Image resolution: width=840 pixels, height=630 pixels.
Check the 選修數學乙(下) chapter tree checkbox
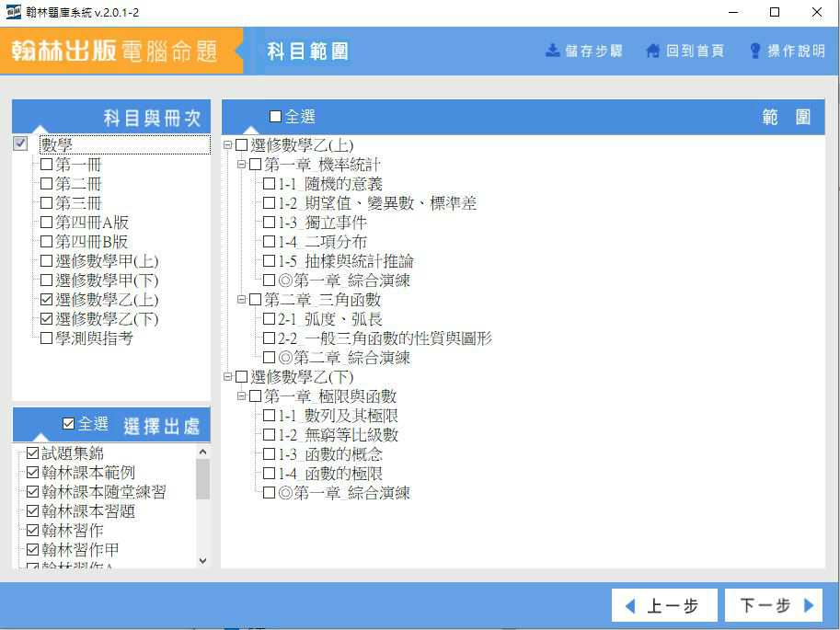point(242,376)
